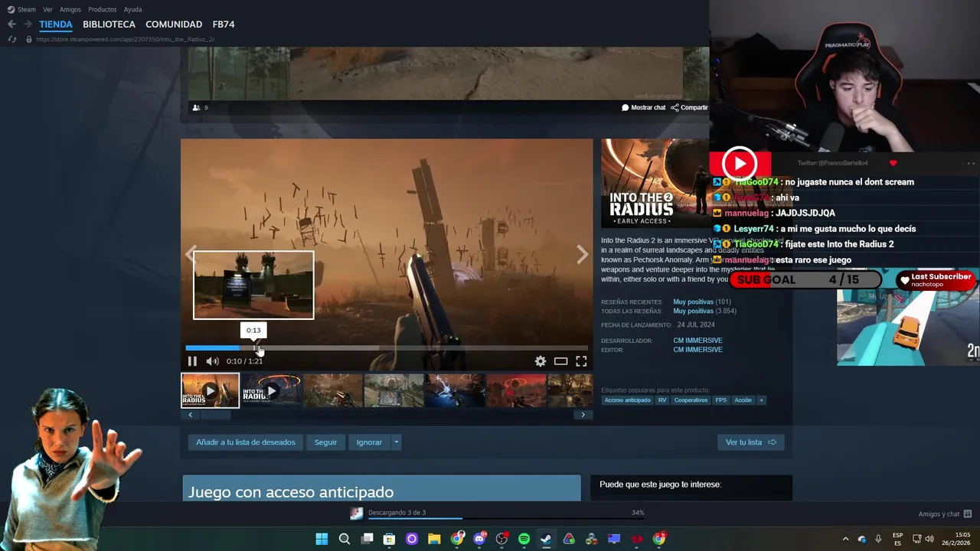Open the Productos menu

click(103, 9)
